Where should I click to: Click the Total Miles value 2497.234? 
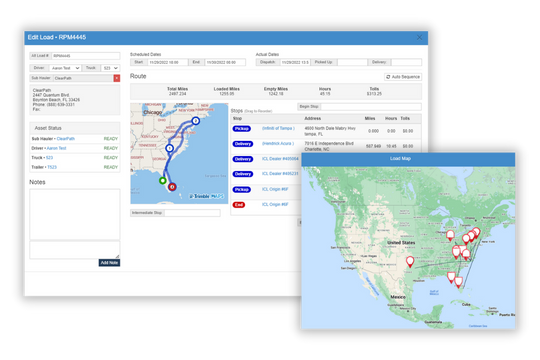click(177, 94)
